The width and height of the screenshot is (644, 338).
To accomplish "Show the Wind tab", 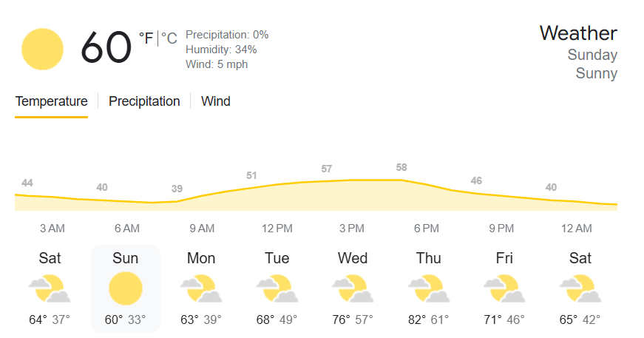I will [x=216, y=101].
